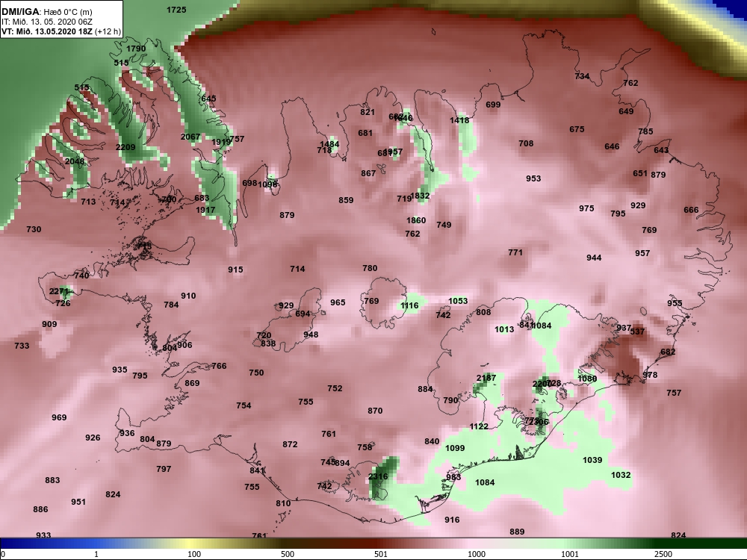This screenshot has height=560, width=747.
Task: Click the map value 785
Action: click(645, 131)
